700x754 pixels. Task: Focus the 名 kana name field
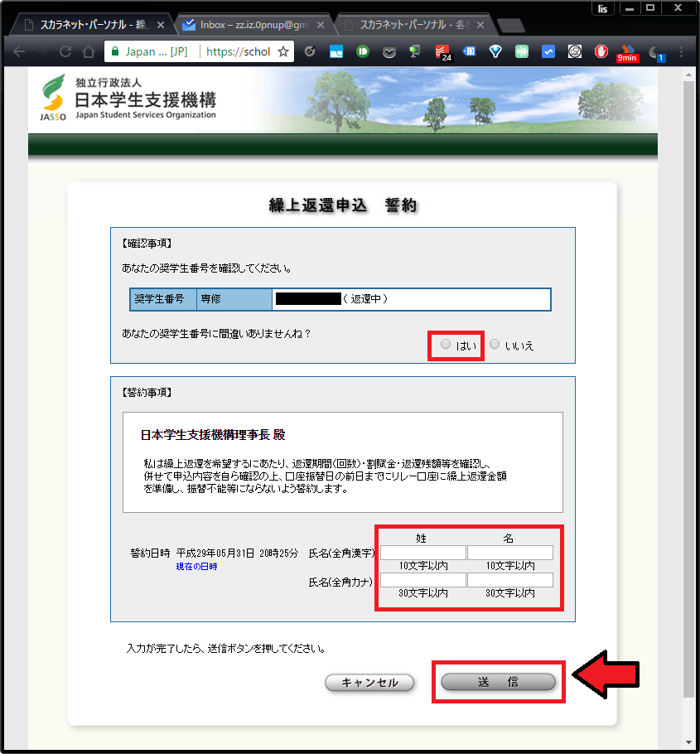[x=510, y=580]
